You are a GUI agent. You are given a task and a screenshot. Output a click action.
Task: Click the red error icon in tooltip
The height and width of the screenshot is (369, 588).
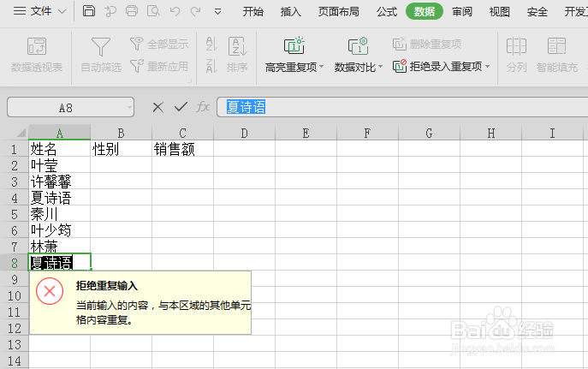pos(50,291)
